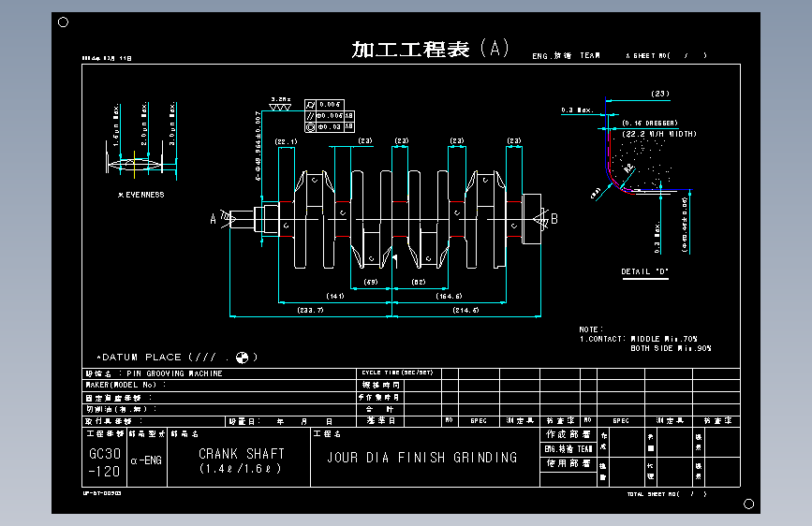Select the 3.2Rz surface roughness symbol
This screenshot has height=526, width=812.
tap(280, 104)
